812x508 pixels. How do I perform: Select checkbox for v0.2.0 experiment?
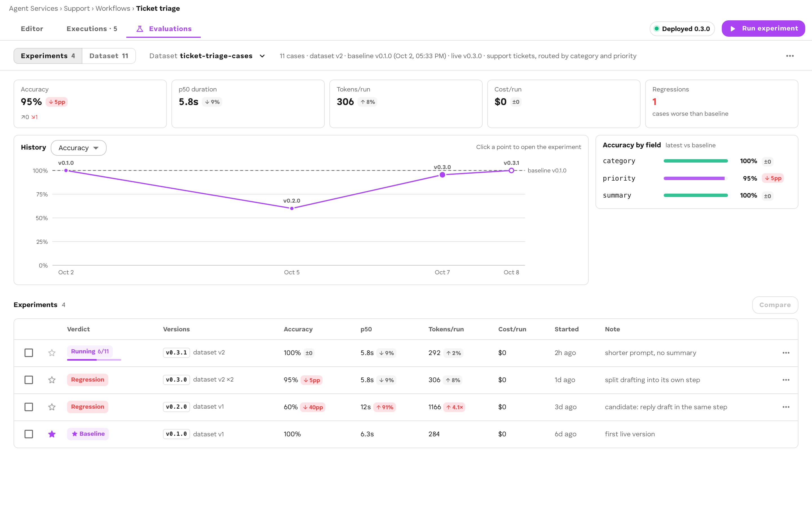(29, 407)
